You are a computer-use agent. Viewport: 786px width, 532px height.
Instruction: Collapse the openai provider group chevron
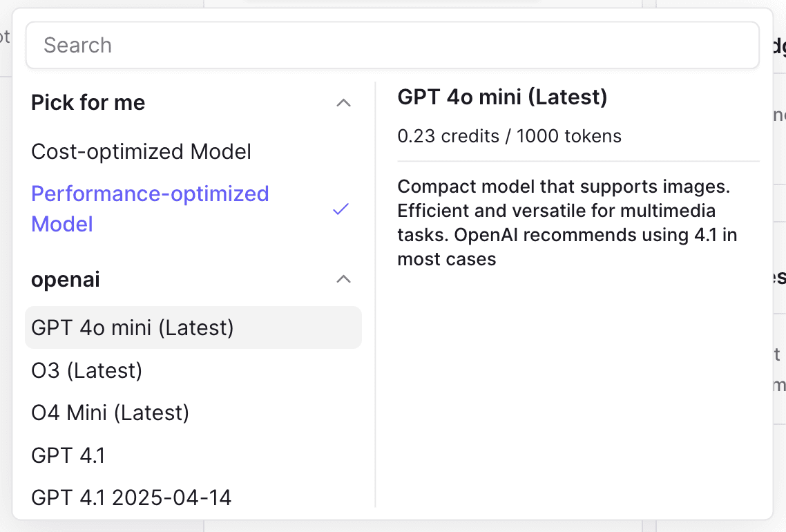click(x=343, y=279)
